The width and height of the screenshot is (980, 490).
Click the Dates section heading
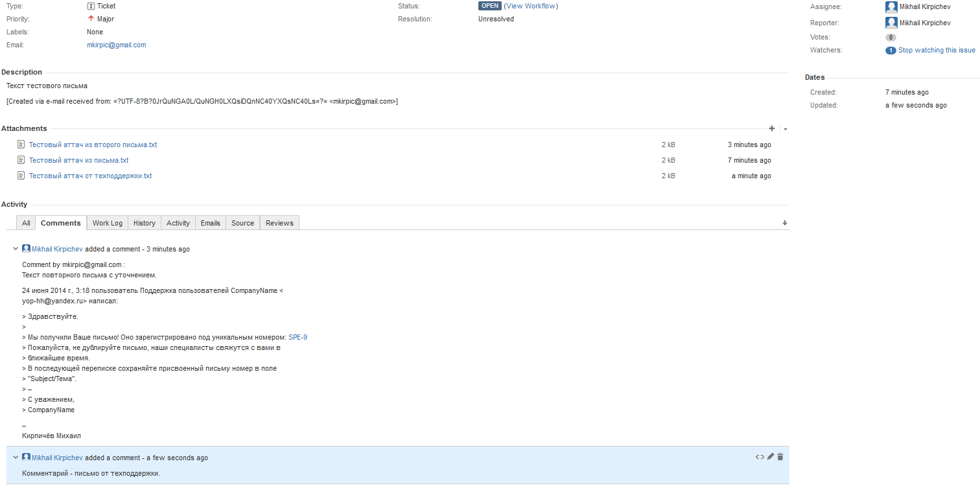click(x=815, y=77)
